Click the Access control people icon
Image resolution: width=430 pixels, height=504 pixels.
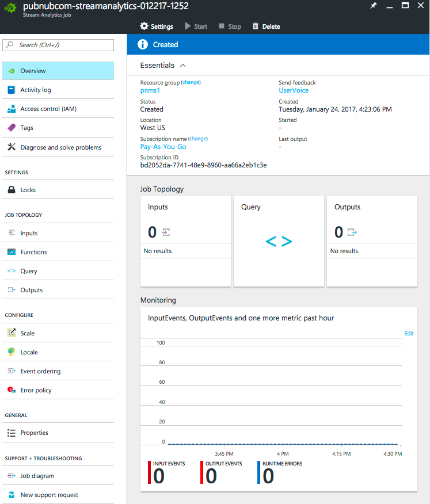[x=12, y=109]
